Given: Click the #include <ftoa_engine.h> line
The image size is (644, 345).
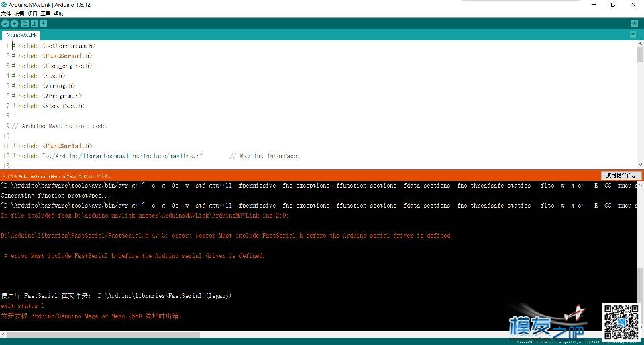Looking at the screenshot, I should tap(52, 66).
